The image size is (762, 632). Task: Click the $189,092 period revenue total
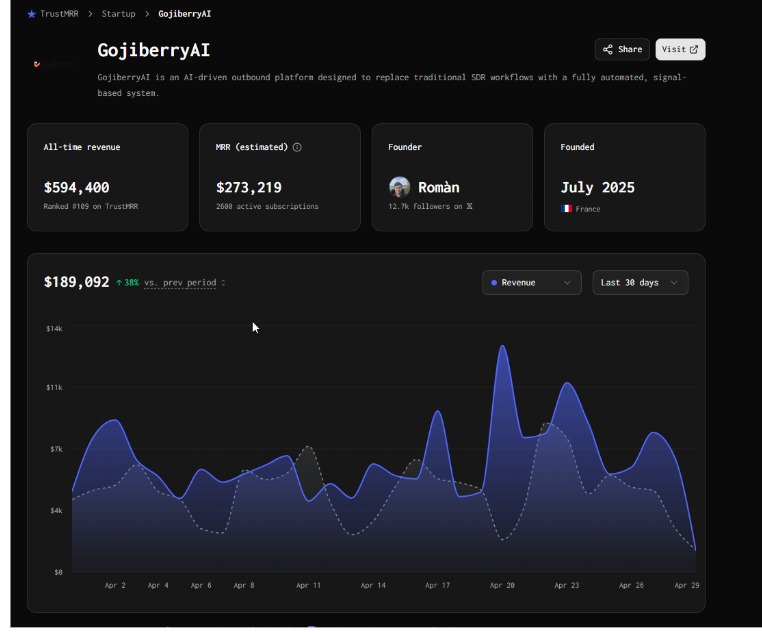coord(76,282)
